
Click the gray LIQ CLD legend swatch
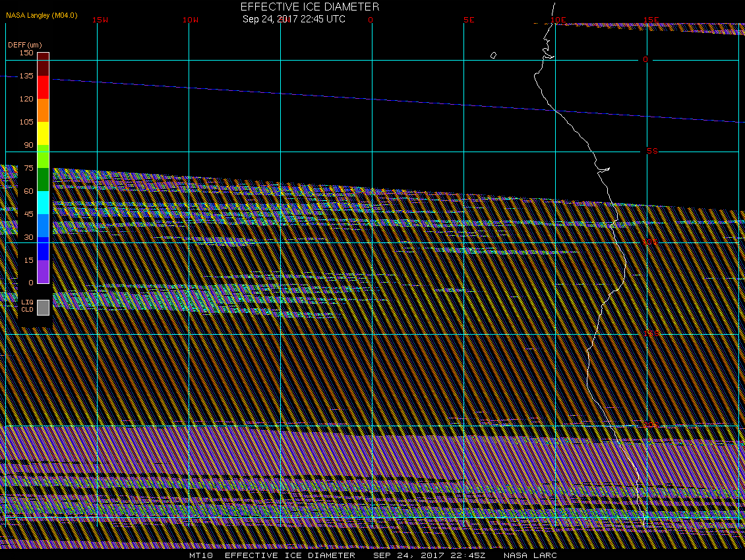(x=44, y=307)
